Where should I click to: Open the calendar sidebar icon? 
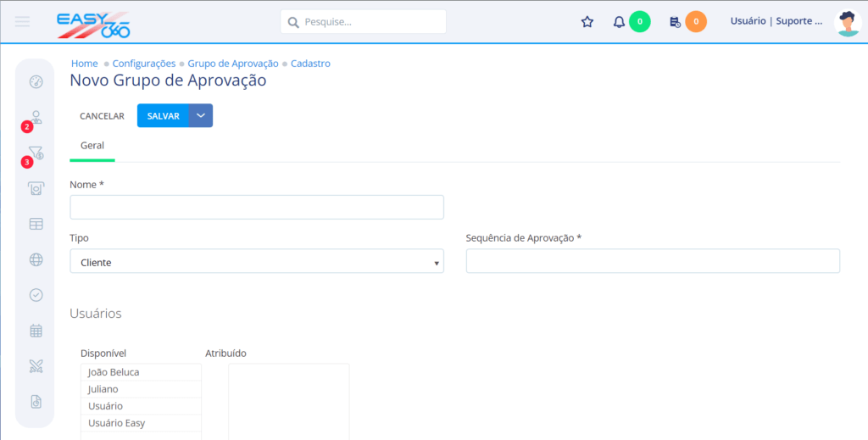click(36, 331)
